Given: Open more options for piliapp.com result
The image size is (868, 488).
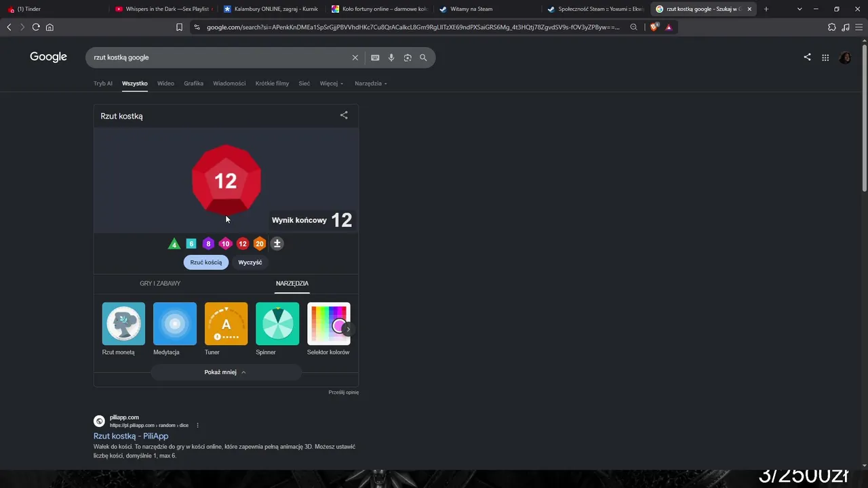Looking at the screenshot, I should [x=198, y=425].
